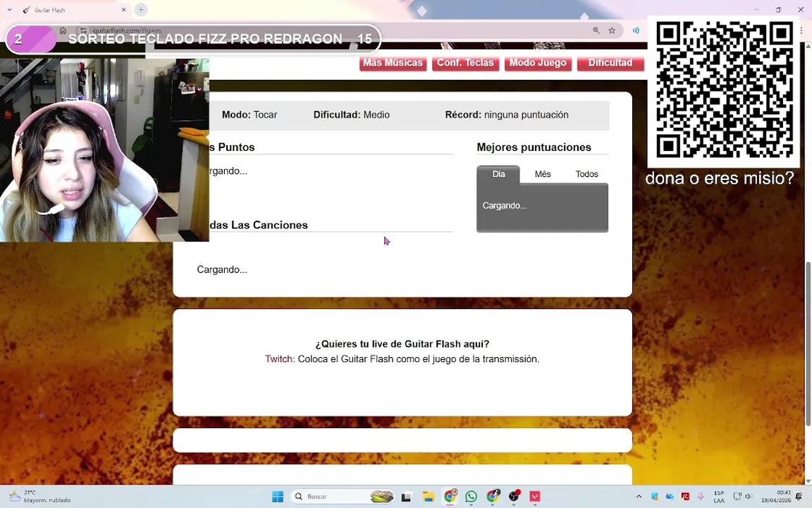Select the Día scores tab
This screenshot has width=812, height=508.
pyautogui.click(x=498, y=174)
